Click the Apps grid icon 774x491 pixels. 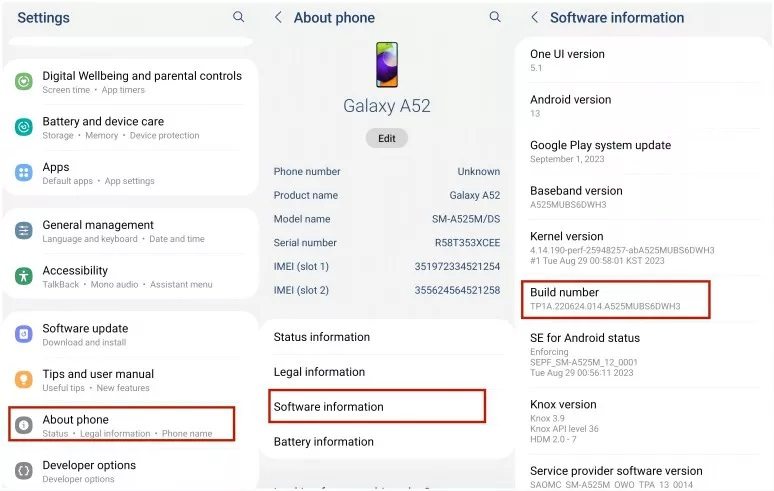(x=24, y=173)
